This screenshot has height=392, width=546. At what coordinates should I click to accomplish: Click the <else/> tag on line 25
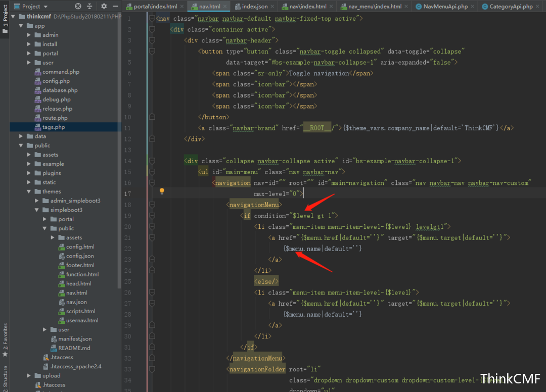point(266,281)
